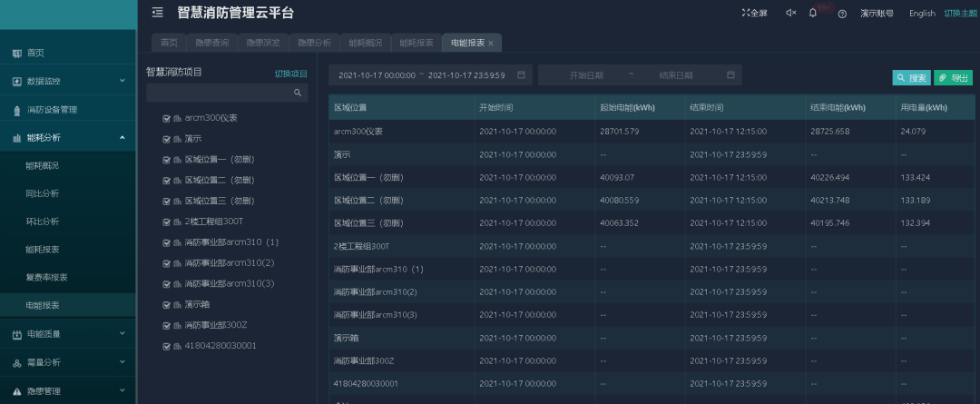This screenshot has height=404, width=980.
Task: Open notifications bell icon
Action: coord(812,13)
